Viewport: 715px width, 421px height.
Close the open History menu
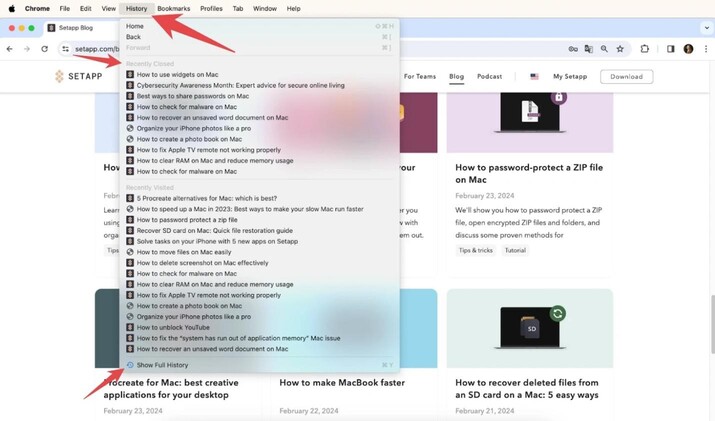click(136, 8)
